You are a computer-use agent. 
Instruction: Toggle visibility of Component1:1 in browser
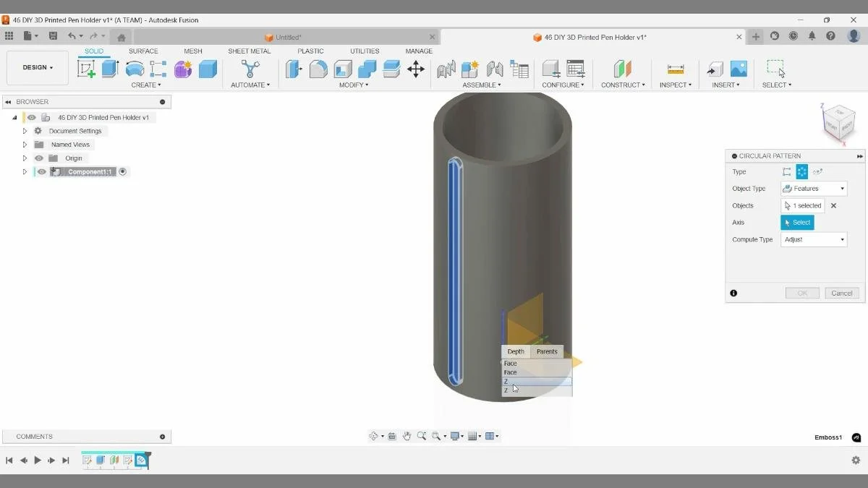tap(41, 171)
